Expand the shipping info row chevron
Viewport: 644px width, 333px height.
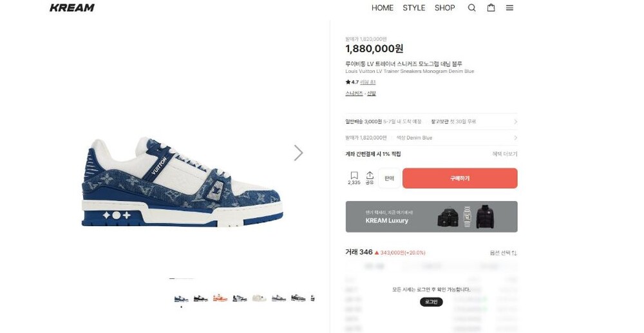click(x=515, y=122)
